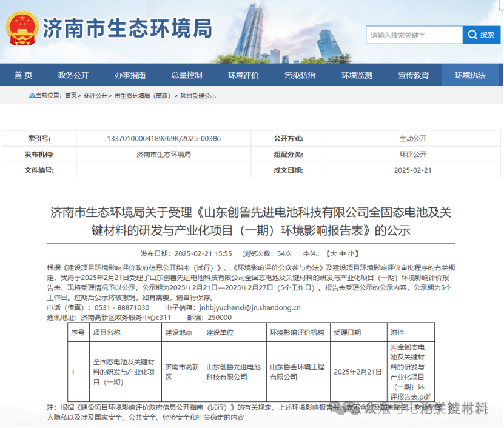The width and height of the screenshot is (504, 428).
Task: Click the 成文日期 value 2025-02-21
Action: pos(412,170)
